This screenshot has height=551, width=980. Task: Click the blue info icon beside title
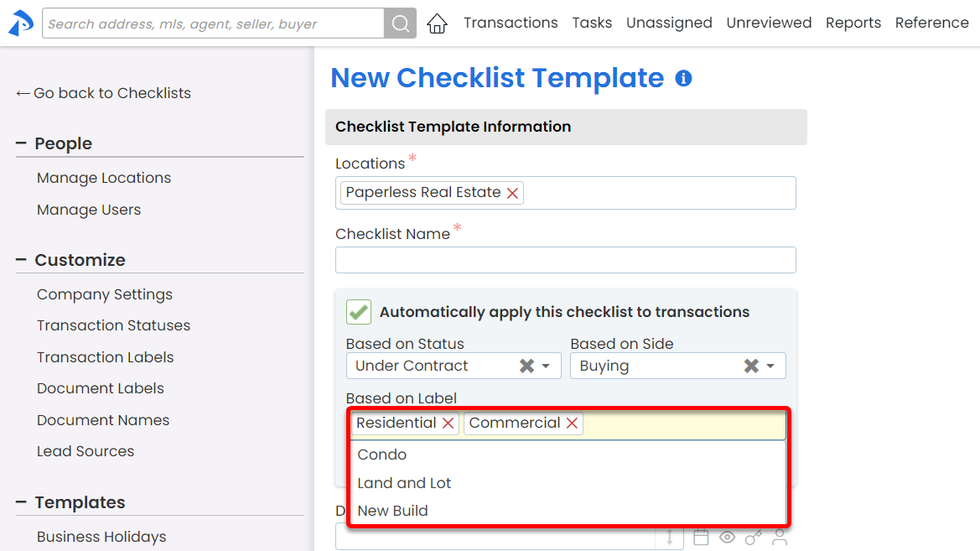[x=684, y=79]
